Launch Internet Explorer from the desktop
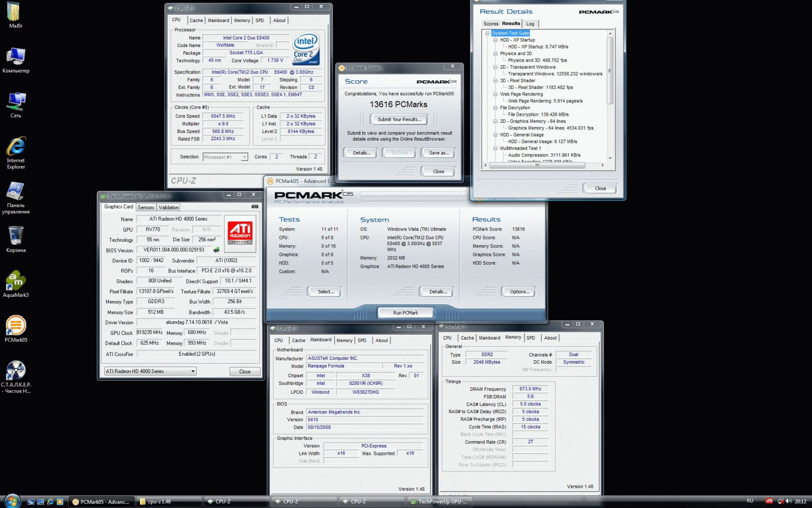 (x=16, y=152)
